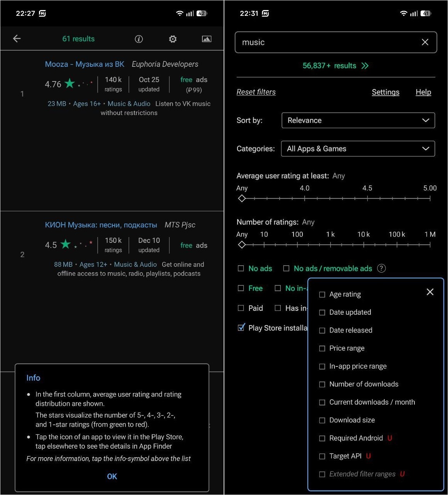Screen dimensions: 448x495
Task: Tap the image view icon in header
Action: tap(207, 39)
